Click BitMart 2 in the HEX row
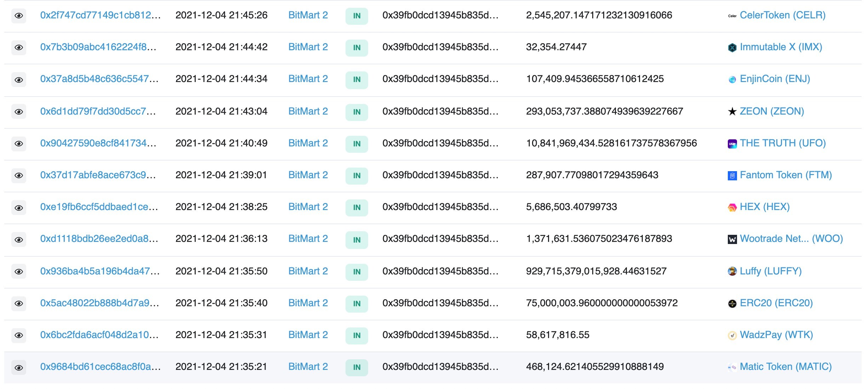 [x=308, y=207]
